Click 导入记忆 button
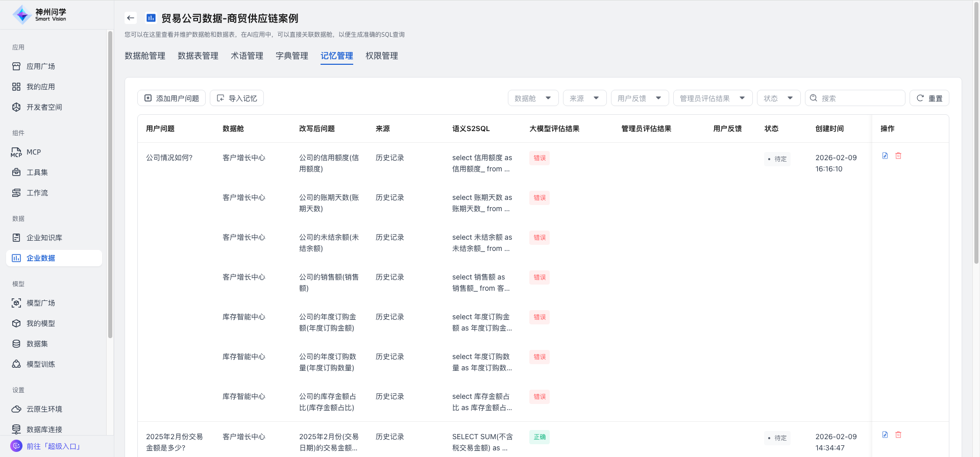Viewport: 980px width, 457px height. (x=237, y=98)
